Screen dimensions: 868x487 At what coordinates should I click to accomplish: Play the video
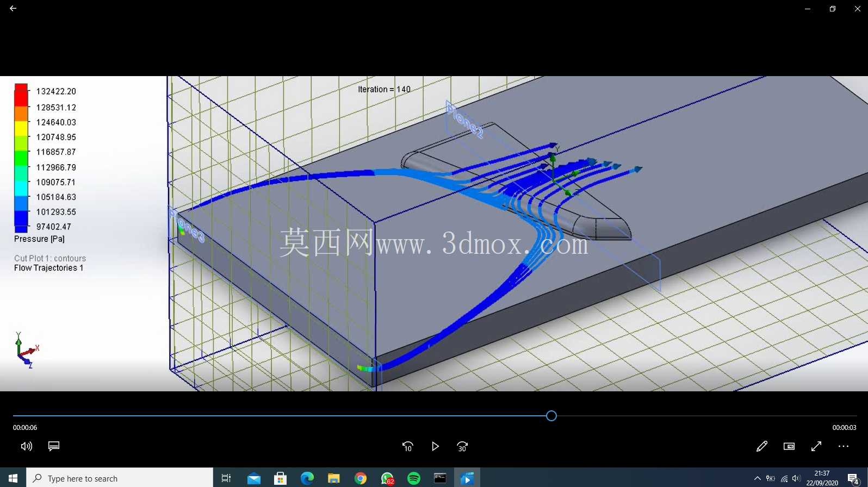[435, 447]
